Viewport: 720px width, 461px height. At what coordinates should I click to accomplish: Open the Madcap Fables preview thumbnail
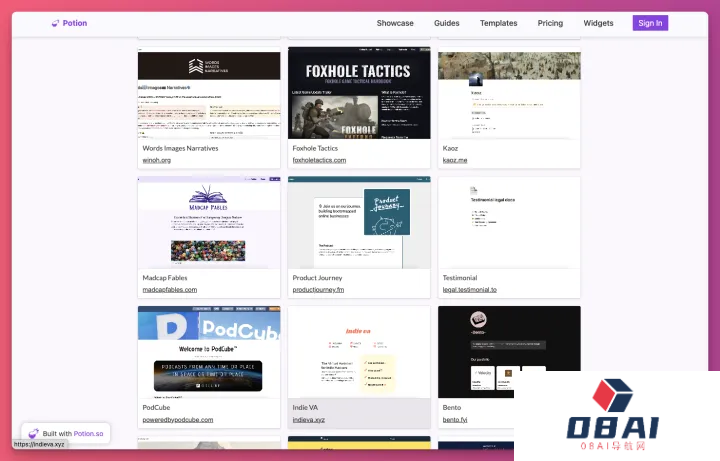(x=209, y=222)
